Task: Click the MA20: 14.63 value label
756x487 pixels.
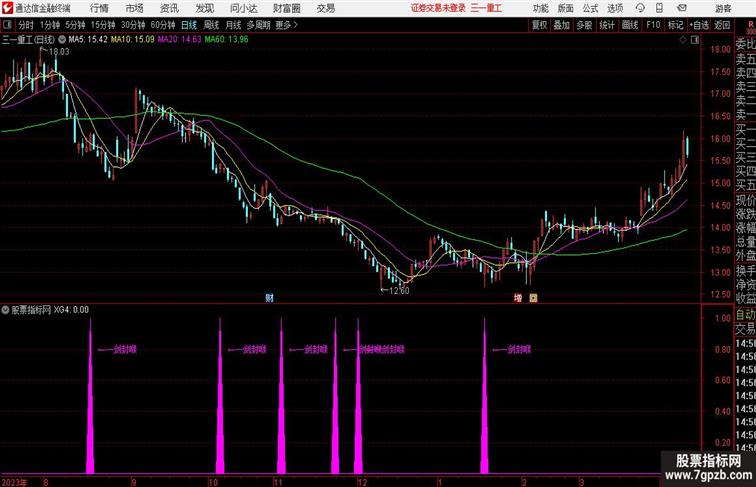Action: (179, 40)
